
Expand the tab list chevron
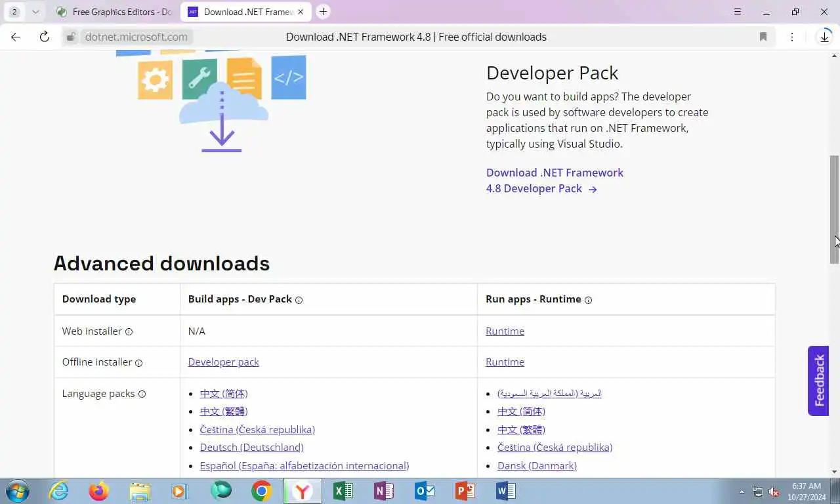click(x=35, y=12)
